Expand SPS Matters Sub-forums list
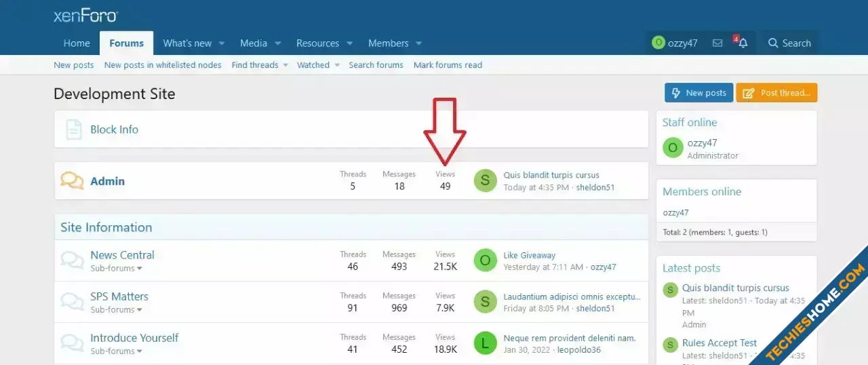 tap(117, 309)
